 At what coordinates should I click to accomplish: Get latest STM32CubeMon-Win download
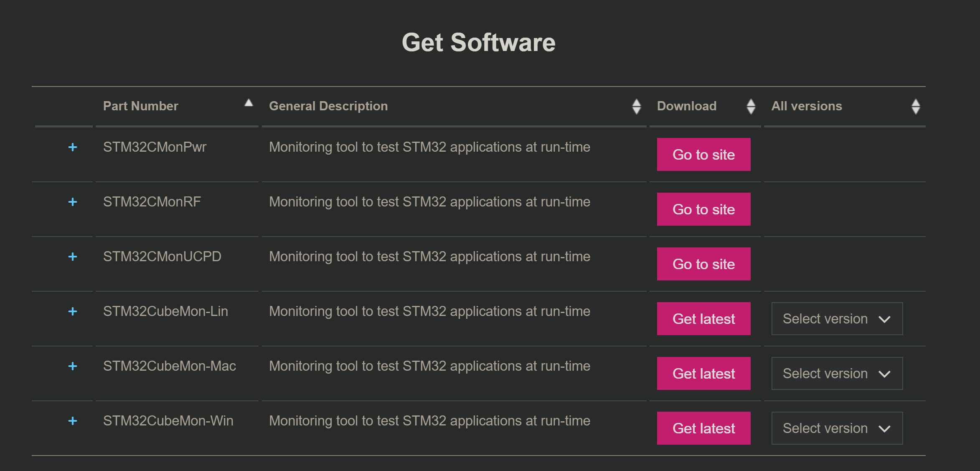click(x=703, y=428)
